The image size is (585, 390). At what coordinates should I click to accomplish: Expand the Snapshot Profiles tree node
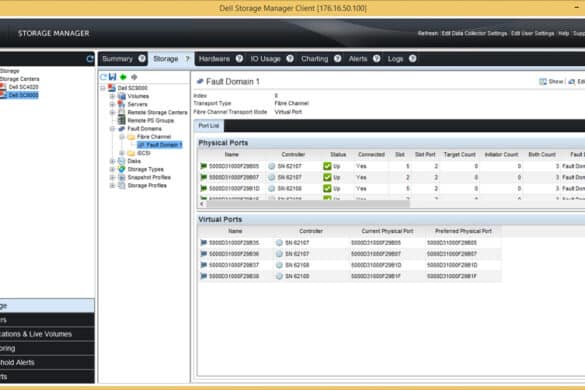(112, 177)
